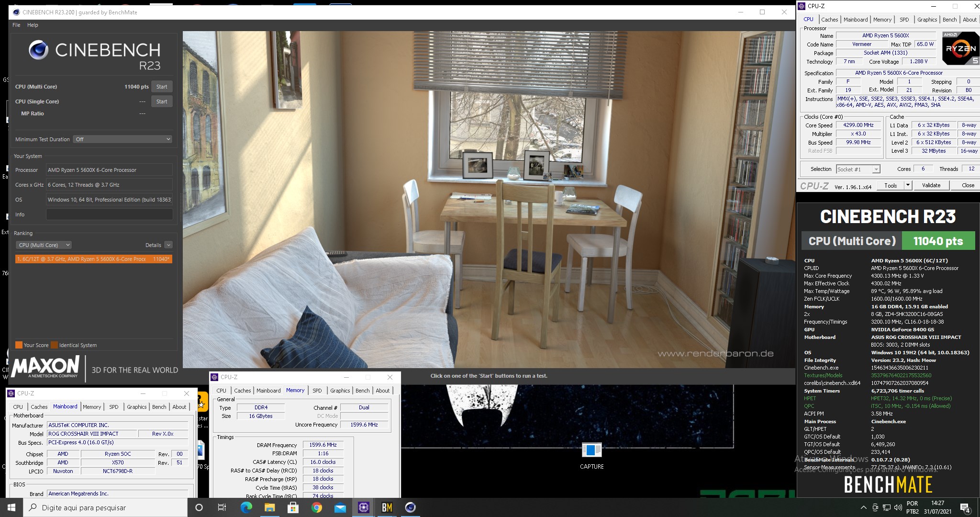Switch to Cinebench via its taskbar icon
Screen dimensions: 980x517
pyautogui.click(x=410, y=507)
